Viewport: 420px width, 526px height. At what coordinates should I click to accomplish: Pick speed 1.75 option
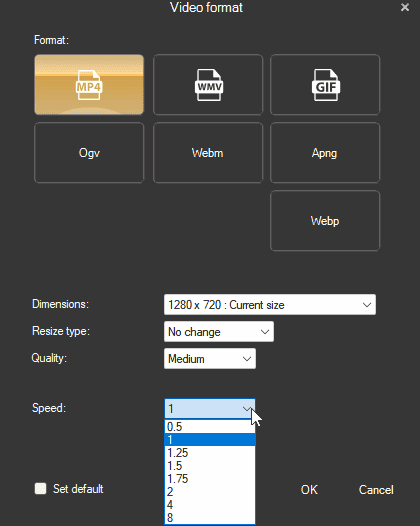[210, 479]
